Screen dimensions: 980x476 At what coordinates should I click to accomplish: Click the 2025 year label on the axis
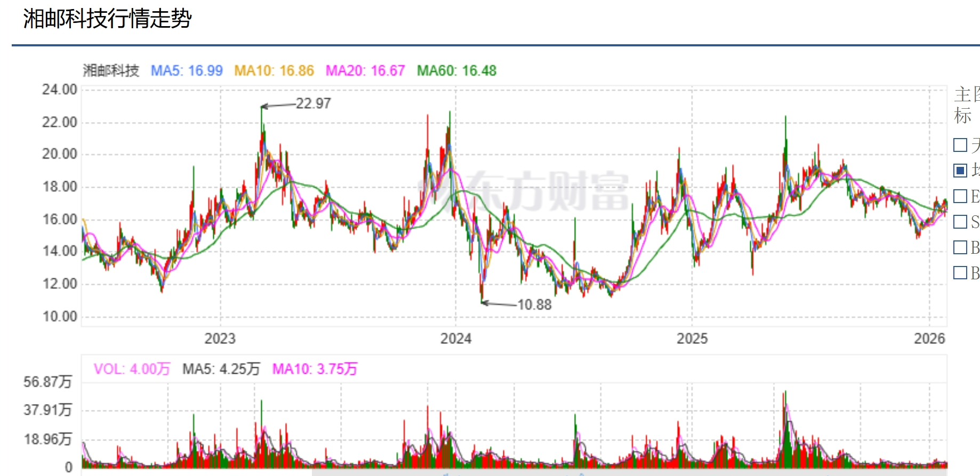(x=692, y=338)
